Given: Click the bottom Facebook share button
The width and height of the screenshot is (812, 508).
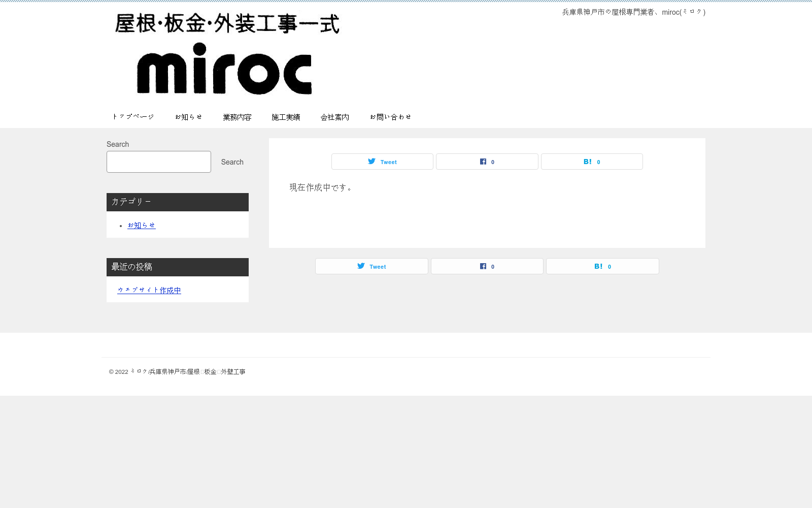Looking at the screenshot, I should [x=487, y=266].
